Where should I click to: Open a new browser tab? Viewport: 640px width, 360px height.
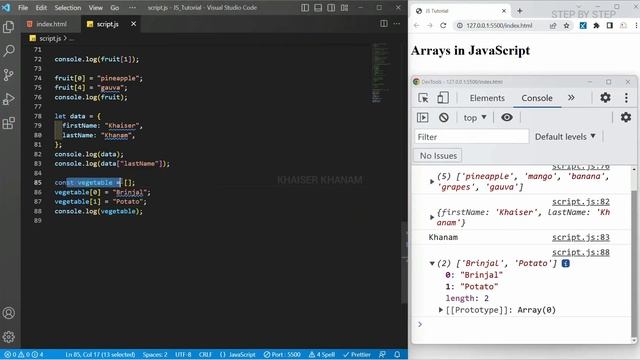[520, 11]
